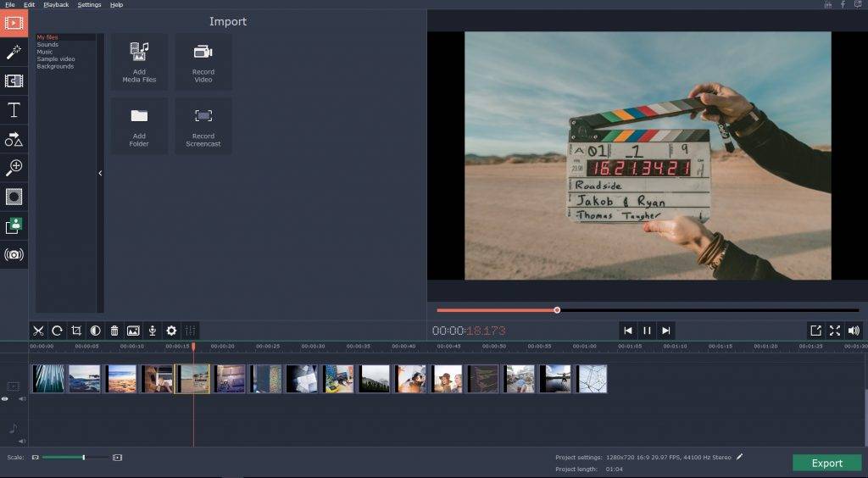Image resolution: width=868 pixels, height=478 pixels.
Task: Click the scissors split tool
Action: pos(38,331)
